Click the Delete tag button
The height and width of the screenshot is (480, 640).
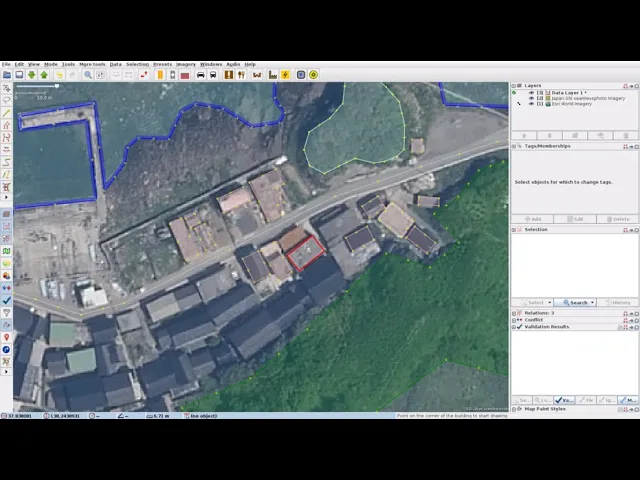click(618, 219)
